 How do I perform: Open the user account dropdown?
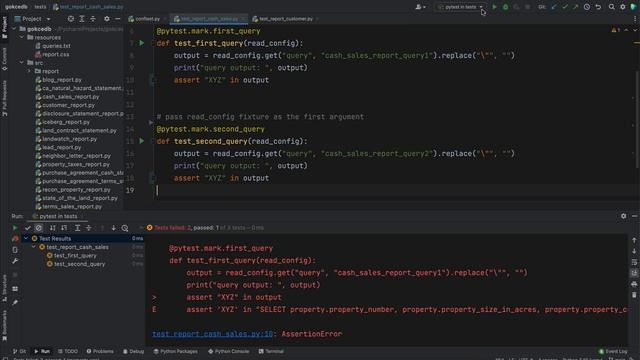click(420, 7)
